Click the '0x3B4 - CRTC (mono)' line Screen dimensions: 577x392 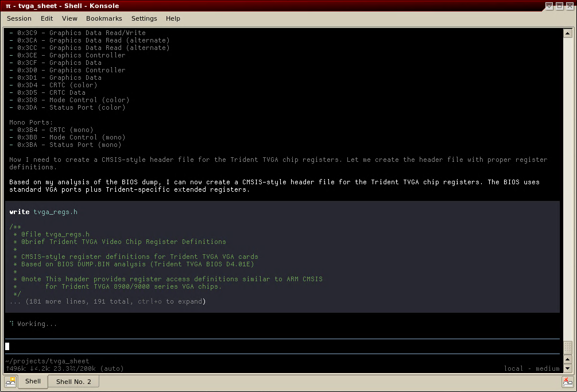51,130
